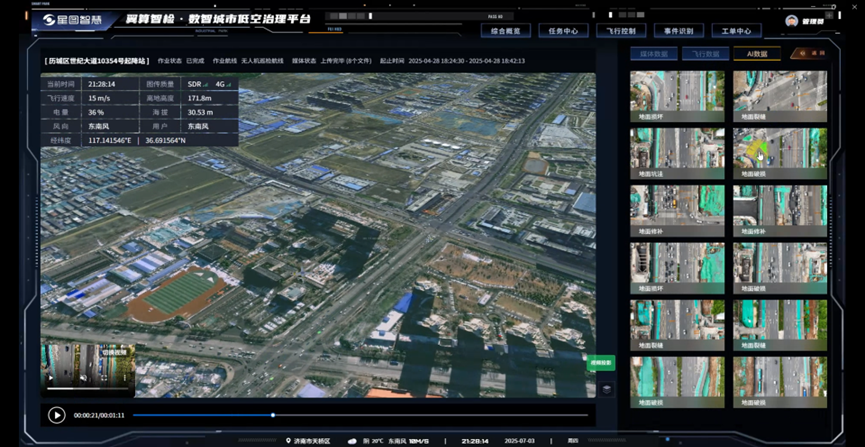865x447 pixels.
Task: Open the inset video's more options menu
Action: [x=126, y=379]
